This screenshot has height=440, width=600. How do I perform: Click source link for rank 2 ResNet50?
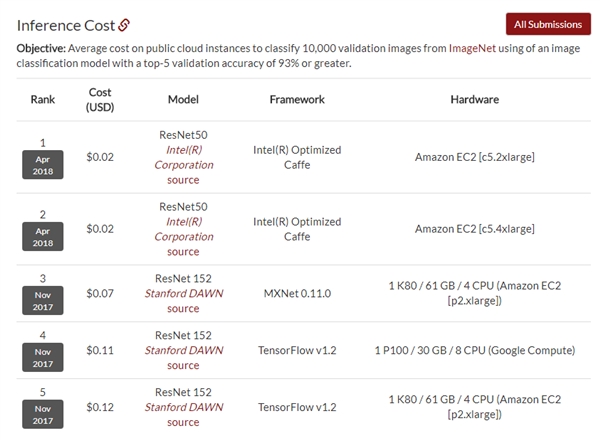click(x=183, y=252)
